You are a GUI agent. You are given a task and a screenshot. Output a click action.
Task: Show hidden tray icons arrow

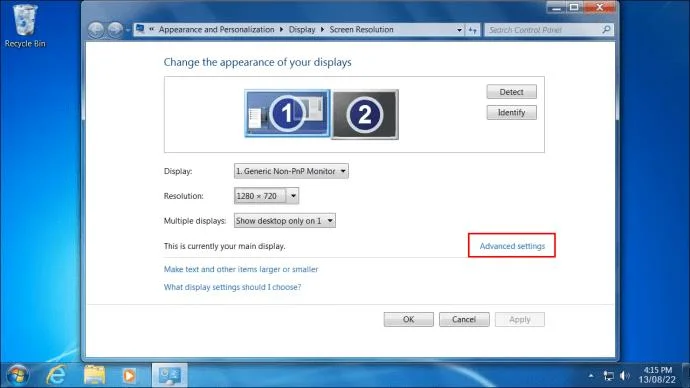591,376
